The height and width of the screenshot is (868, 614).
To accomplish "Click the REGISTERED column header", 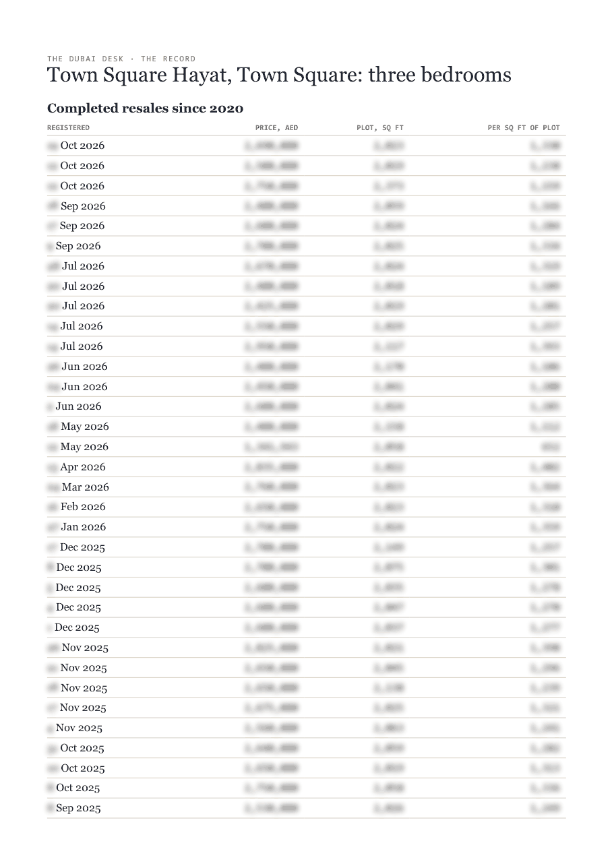I will [68, 127].
